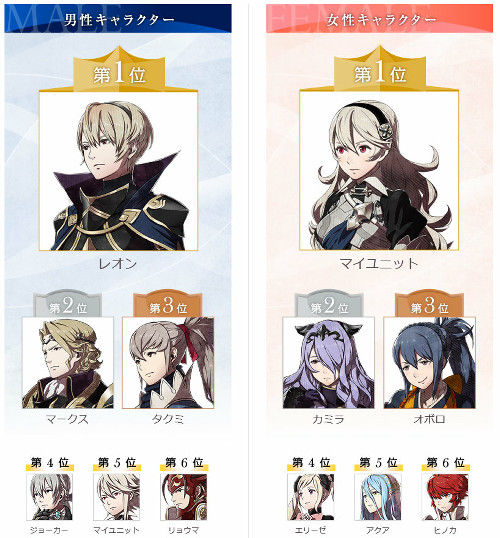Image resolution: width=500 pixels, height=538 pixels.
Task: Click the ヒノカ sixth place icon
Action: pyautogui.click(x=445, y=497)
